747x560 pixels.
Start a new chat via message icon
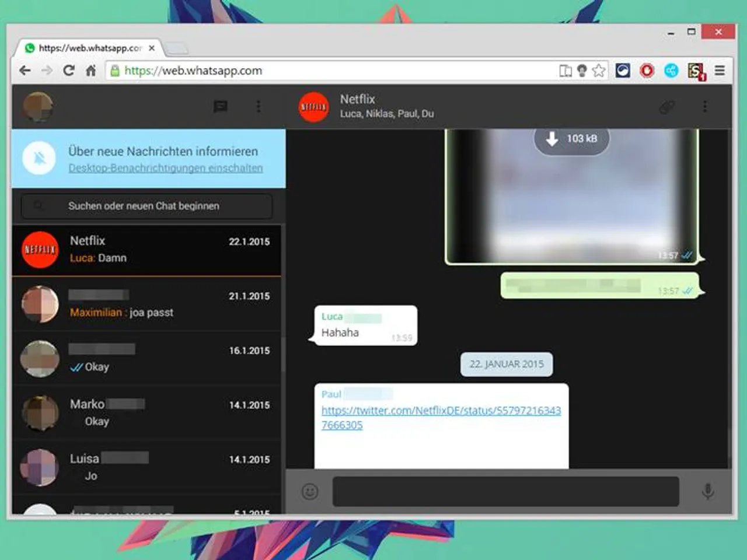[220, 106]
